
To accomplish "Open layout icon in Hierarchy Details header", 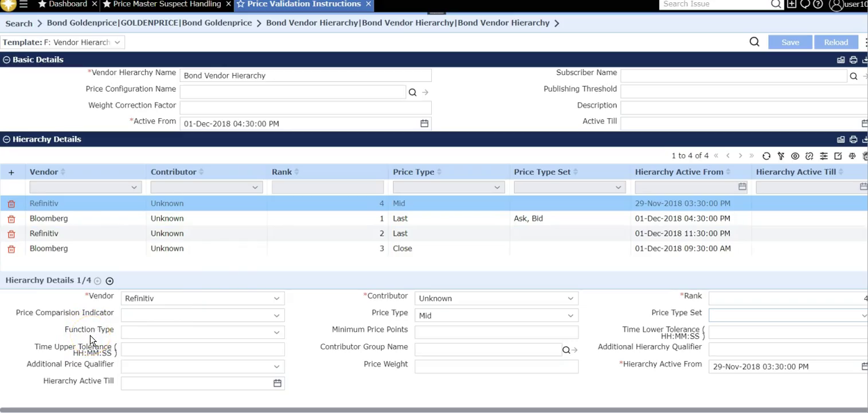I will tap(841, 139).
